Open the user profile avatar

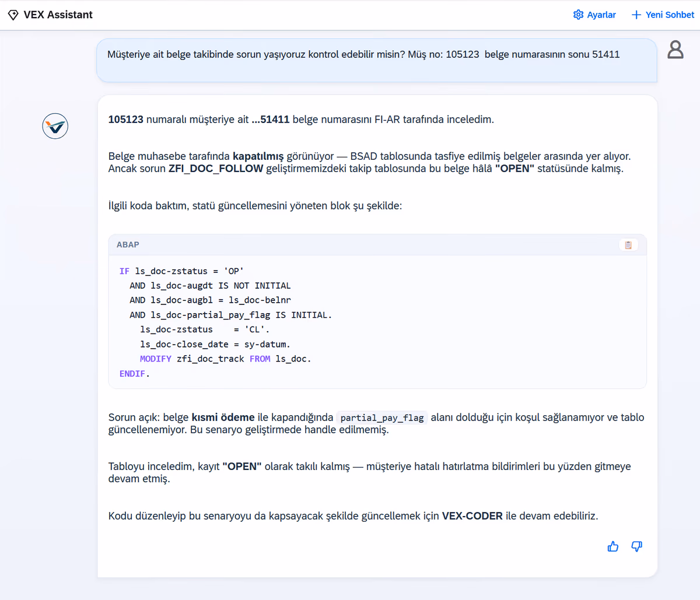click(x=675, y=50)
